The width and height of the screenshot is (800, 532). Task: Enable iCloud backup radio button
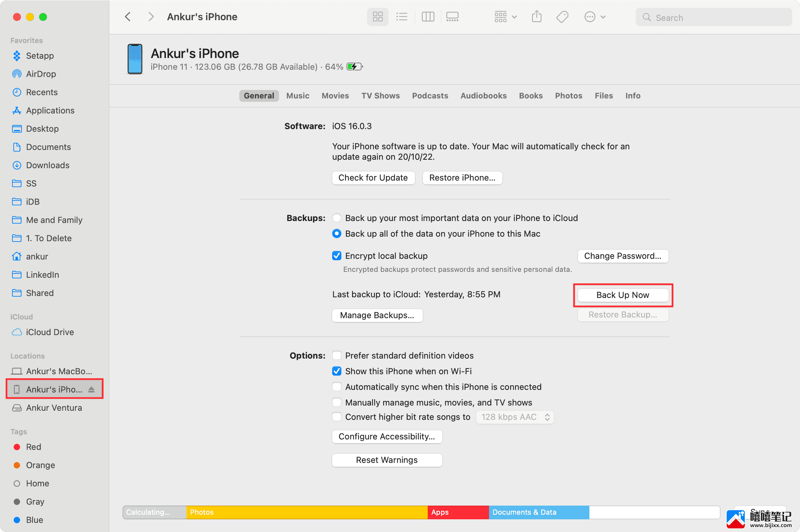pyautogui.click(x=336, y=217)
